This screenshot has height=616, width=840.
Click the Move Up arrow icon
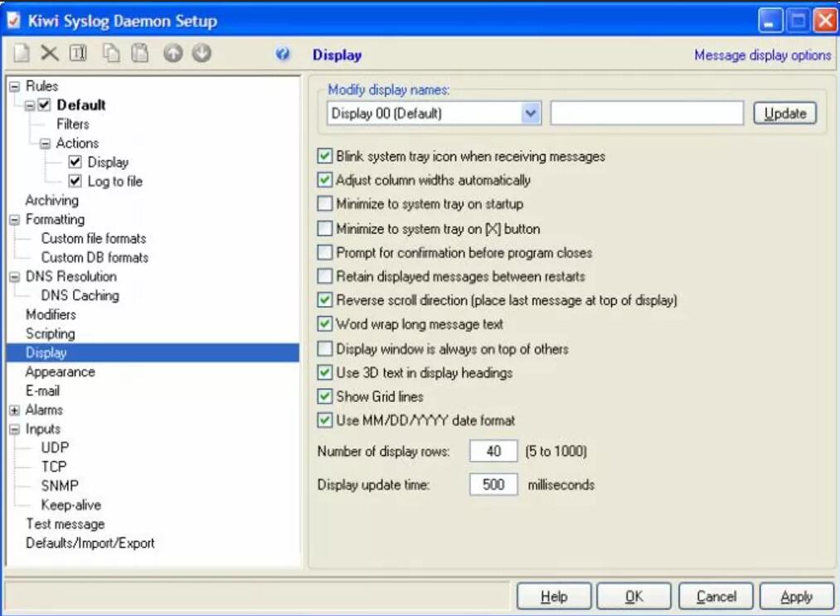point(173,54)
